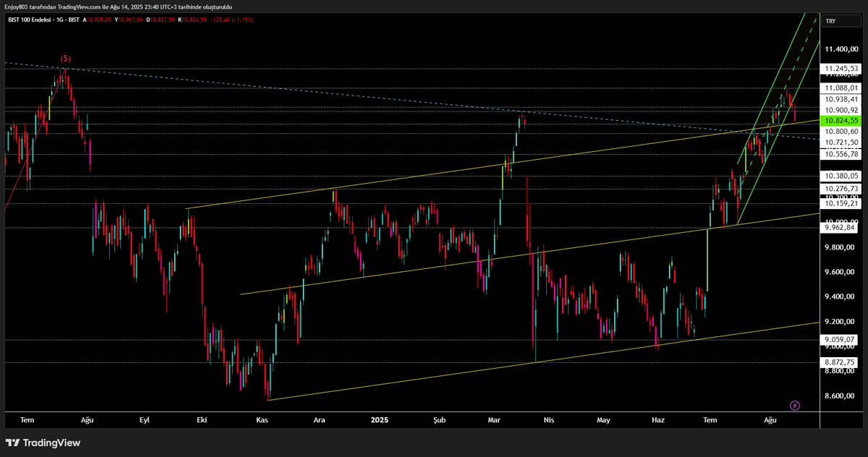Click the 8.600,00 axis scale value
This screenshot has height=457, width=868.
click(840, 396)
